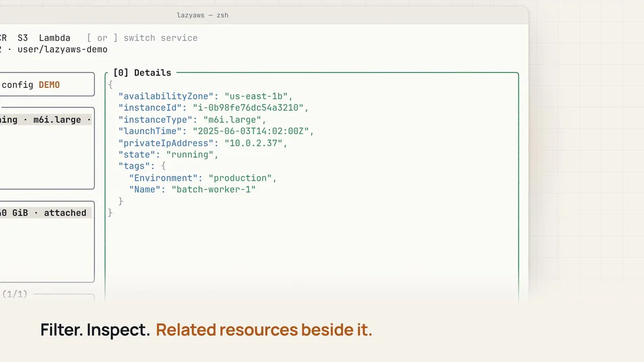
Task: Click the '[ or ] switch service' hint
Action: pyautogui.click(x=142, y=38)
